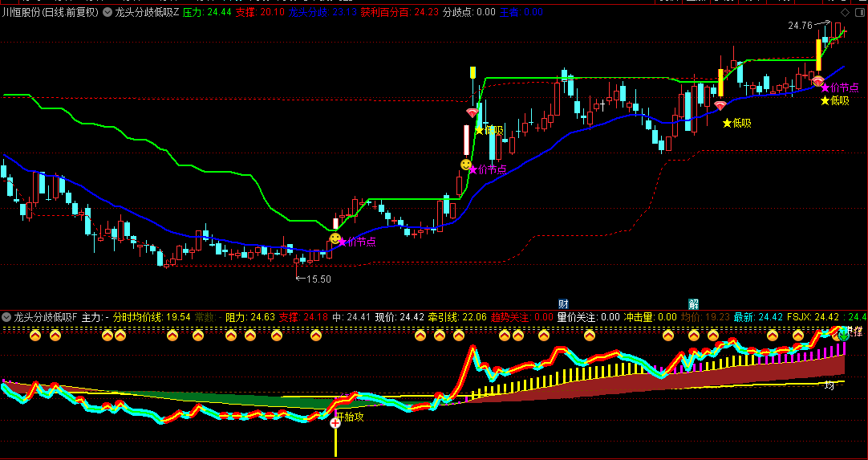Click the ★价节点 label near 15.50 low
Screen dimensions: 868x460
[x=357, y=242]
